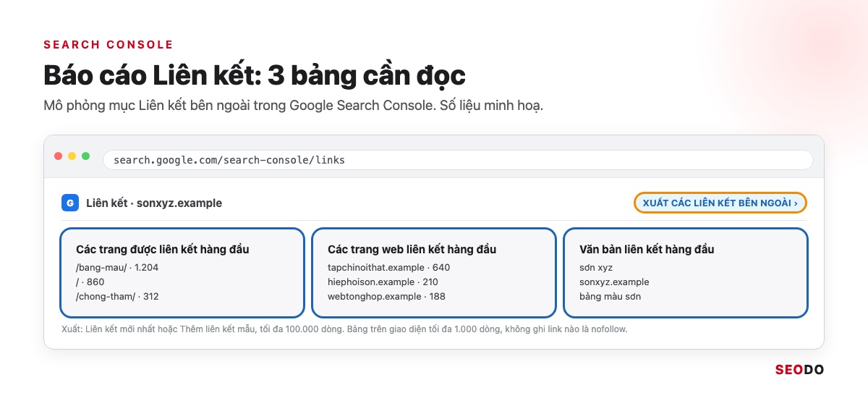Viewport: 868px width, 393px height.
Task: Click the export footnote beginning 'Xuất: Liên kết mới nhất'
Action: (345, 329)
